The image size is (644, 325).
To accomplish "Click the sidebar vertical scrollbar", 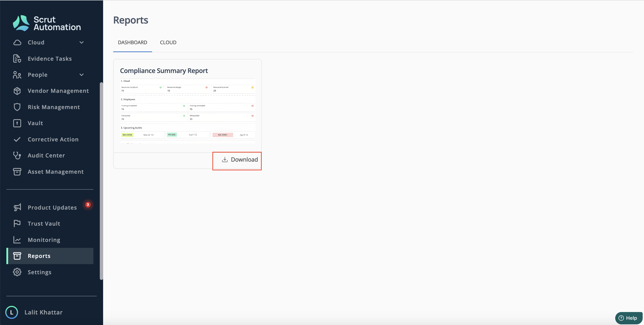I will [x=101, y=181].
